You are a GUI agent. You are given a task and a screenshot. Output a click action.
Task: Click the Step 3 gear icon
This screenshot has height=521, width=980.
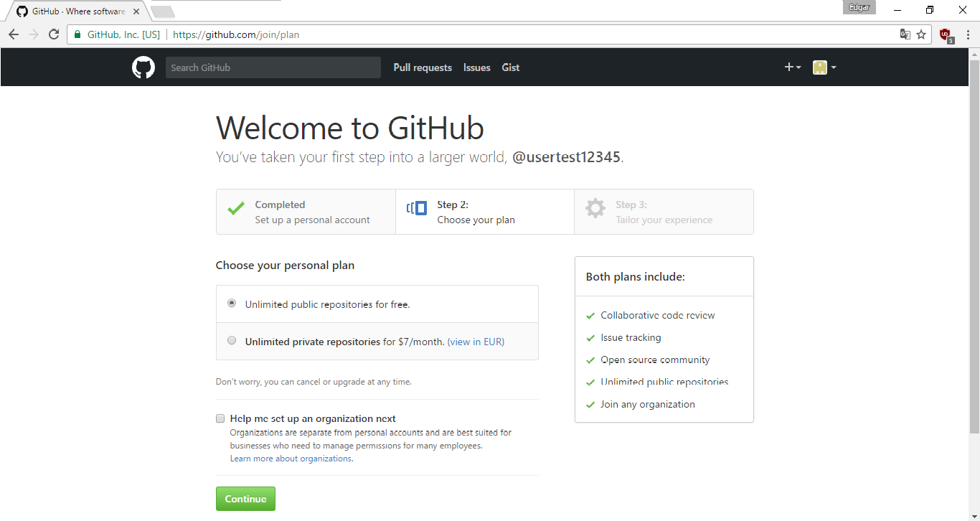click(595, 207)
